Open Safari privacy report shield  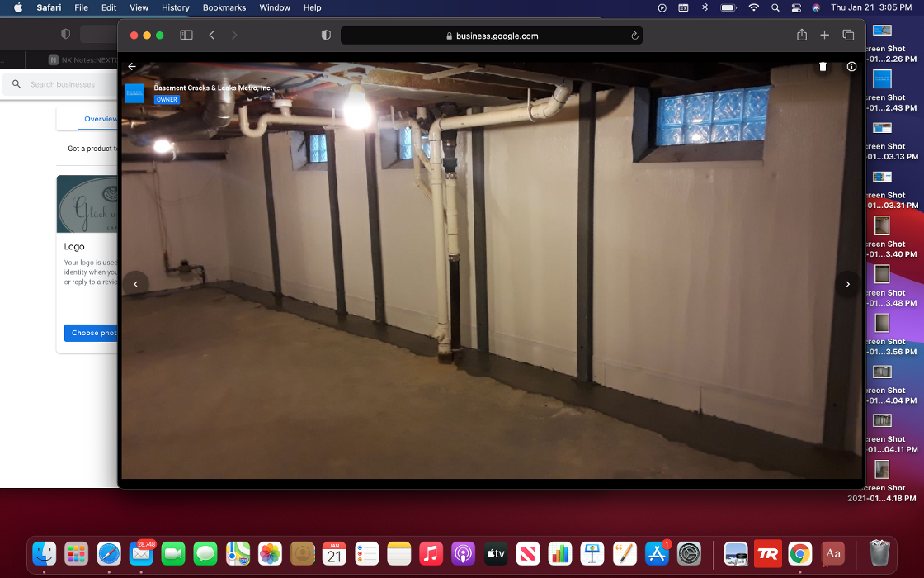(326, 36)
